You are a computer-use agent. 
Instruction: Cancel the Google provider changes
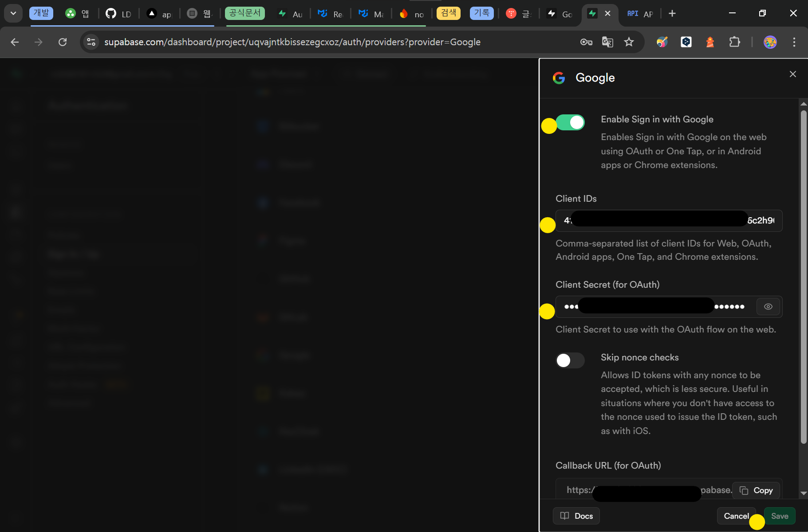click(x=736, y=516)
